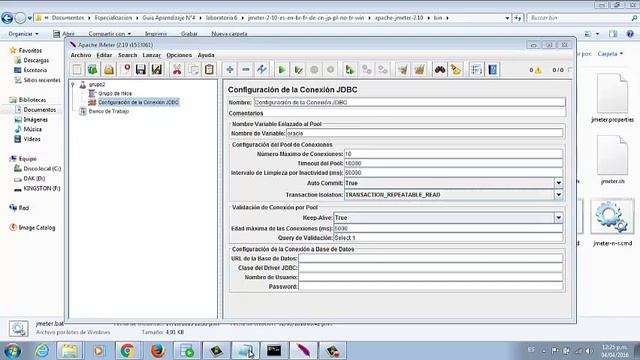
Task: Open the Editar menu
Action: (x=104, y=55)
